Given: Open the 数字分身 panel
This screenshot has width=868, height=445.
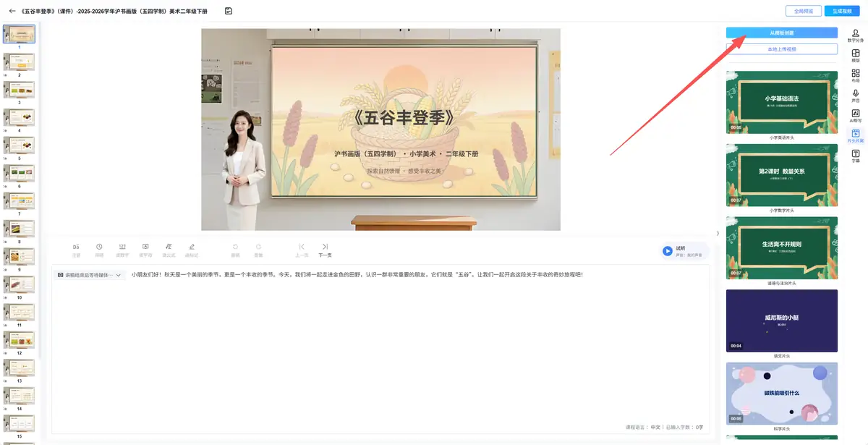Looking at the screenshot, I should tap(856, 35).
